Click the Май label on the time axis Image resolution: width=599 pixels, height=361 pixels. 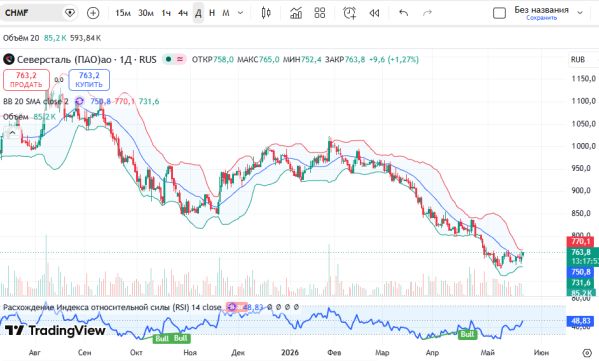point(487,353)
